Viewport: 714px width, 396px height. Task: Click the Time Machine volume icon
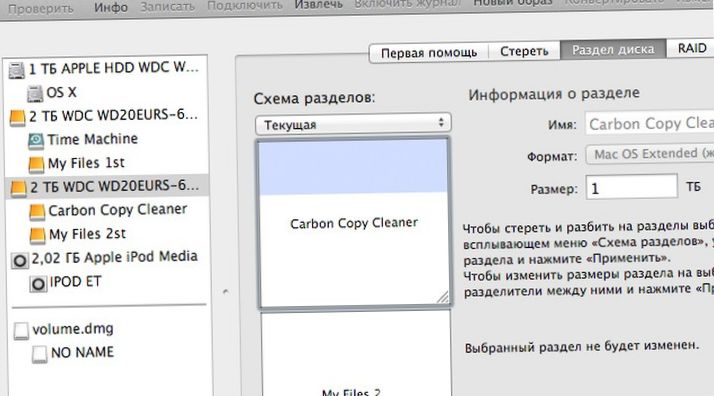pos(36,141)
